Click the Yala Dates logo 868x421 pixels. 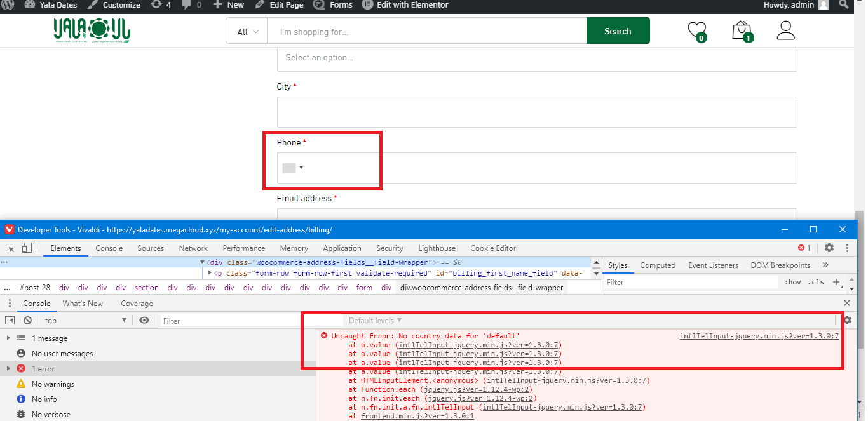pos(92,30)
